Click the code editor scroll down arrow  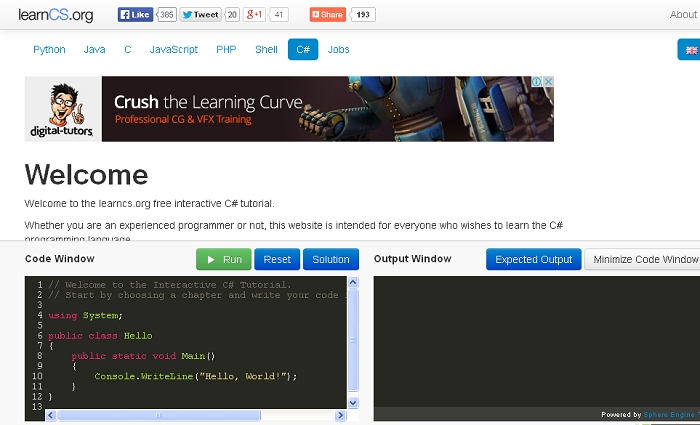coord(353,403)
